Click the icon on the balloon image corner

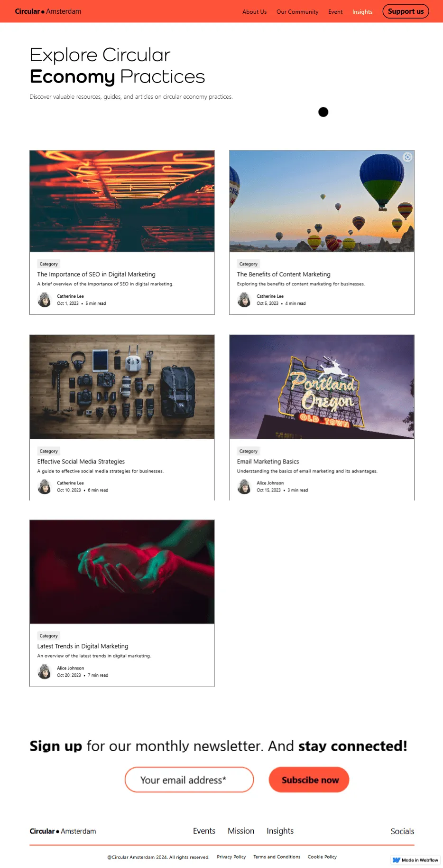(407, 157)
